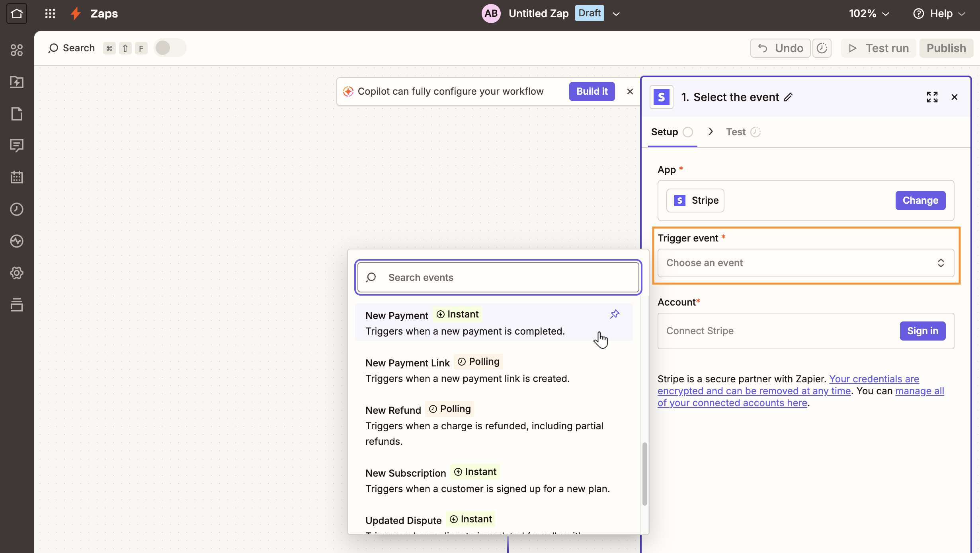The image size is (980, 553).
Task: Open the 102% zoom level dropdown
Action: 869,14
